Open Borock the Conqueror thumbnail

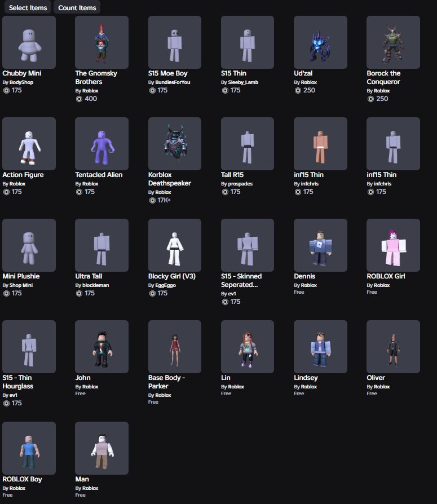[393, 42]
